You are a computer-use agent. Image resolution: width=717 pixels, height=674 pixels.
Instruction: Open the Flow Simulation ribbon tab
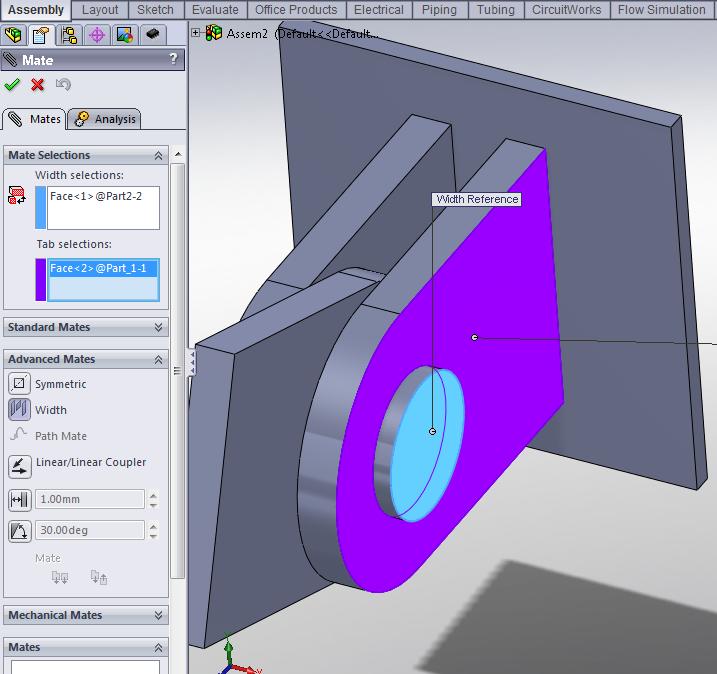click(661, 10)
